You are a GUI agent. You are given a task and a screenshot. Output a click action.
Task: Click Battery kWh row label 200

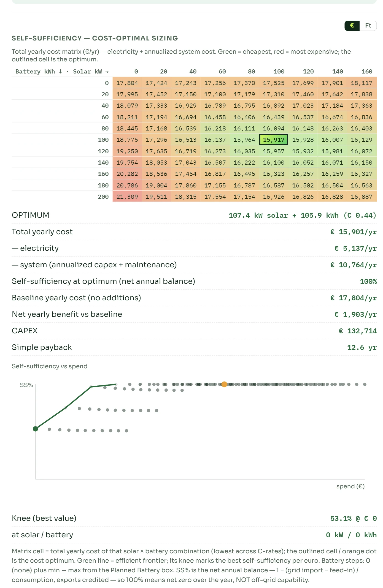pyautogui.click(x=103, y=197)
